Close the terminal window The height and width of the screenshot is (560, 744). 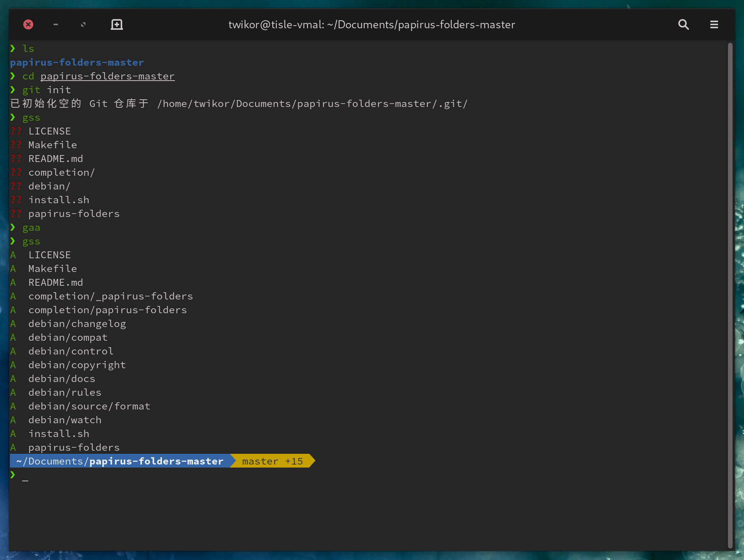click(x=28, y=25)
